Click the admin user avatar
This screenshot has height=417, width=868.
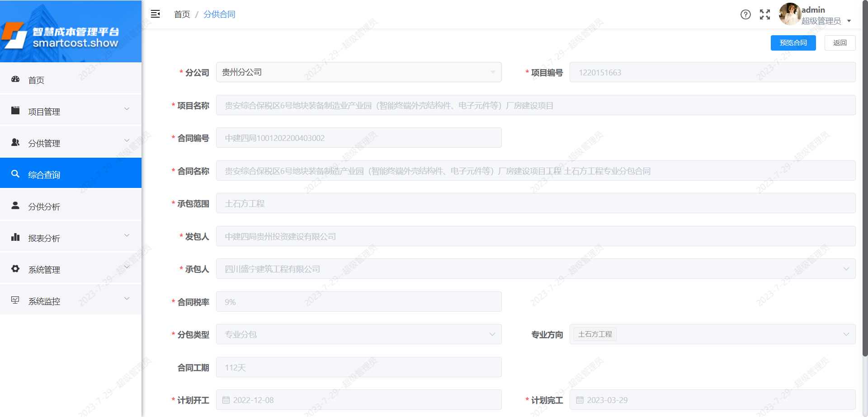pos(789,14)
